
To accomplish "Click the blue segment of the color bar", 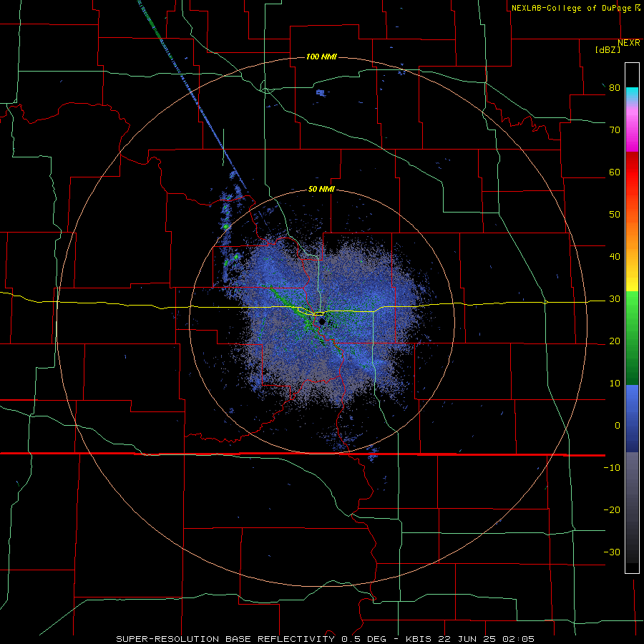I will tap(632, 418).
